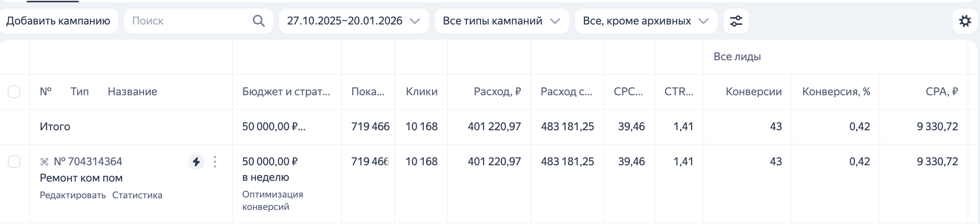Expand the Все, кроме архивных filter
Viewport: 980px width, 224px height.
645,21
